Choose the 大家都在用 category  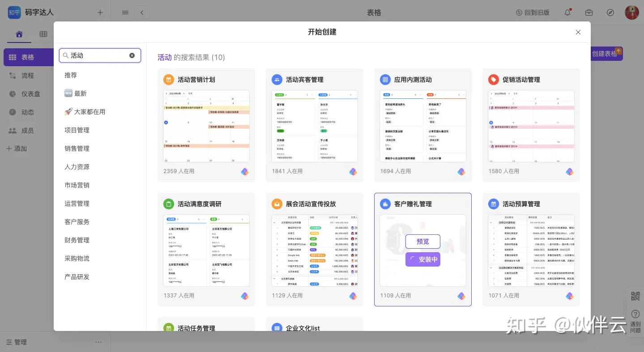[85, 112]
